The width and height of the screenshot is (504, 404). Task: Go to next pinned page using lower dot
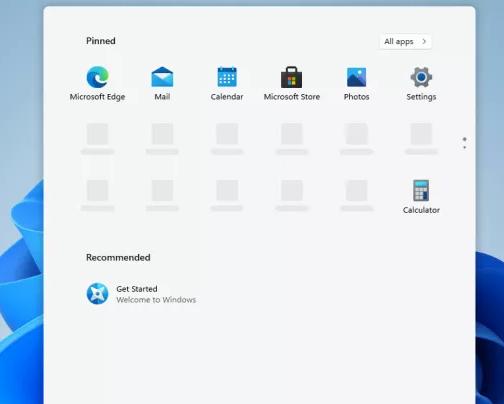click(x=465, y=147)
